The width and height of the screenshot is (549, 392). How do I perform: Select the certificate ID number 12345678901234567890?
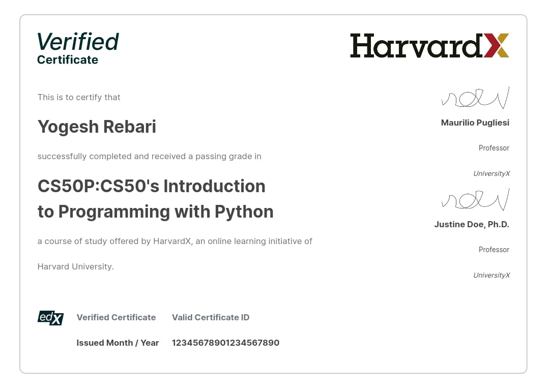pos(225,343)
